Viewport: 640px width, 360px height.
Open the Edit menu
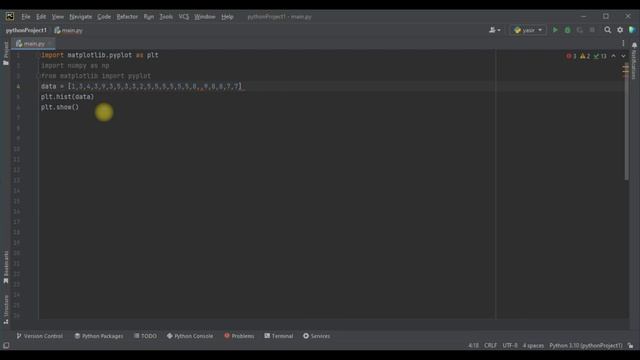pyautogui.click(x=41, y=17)
